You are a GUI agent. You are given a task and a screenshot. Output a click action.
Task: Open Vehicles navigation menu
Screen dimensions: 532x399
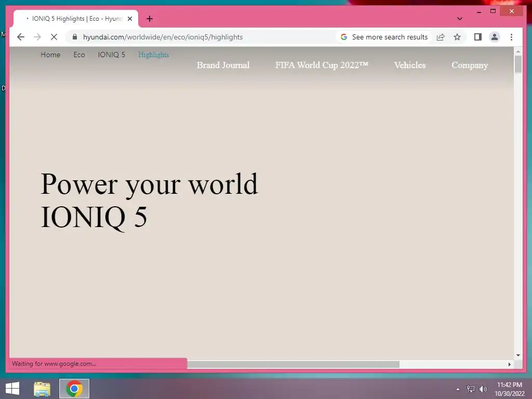click(x=409, y=65)
